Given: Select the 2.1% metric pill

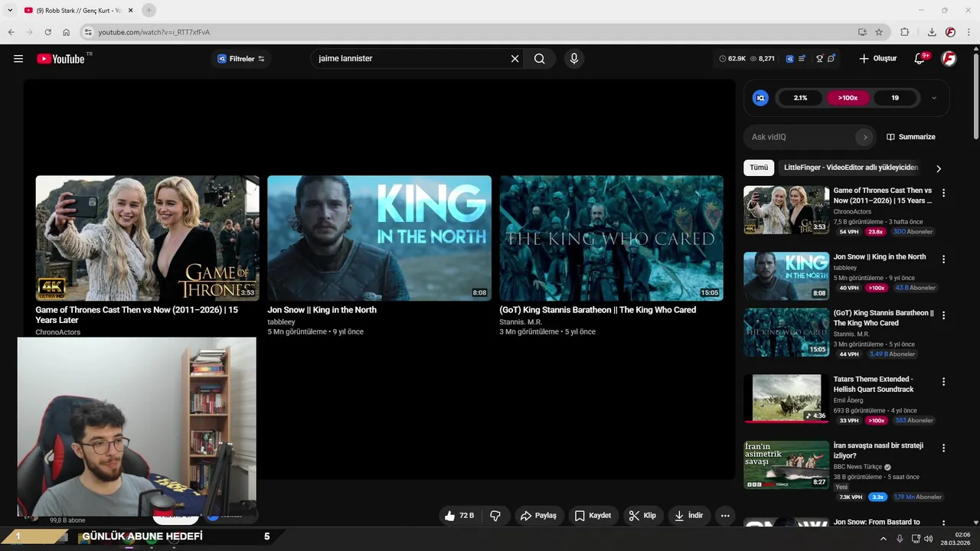Looking at the screenshot, I should [x=800, y=98].
